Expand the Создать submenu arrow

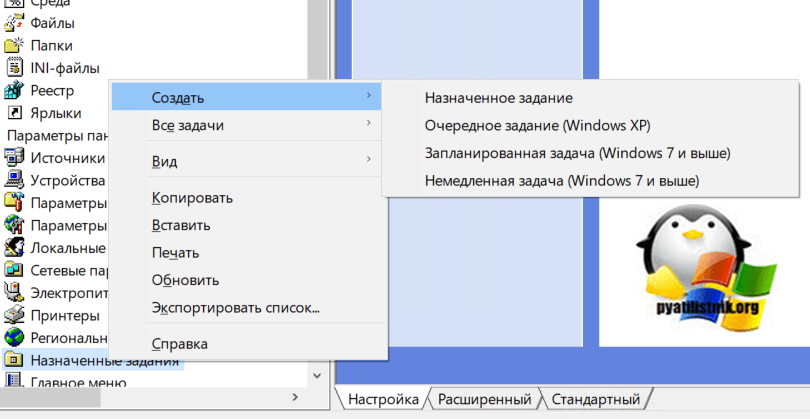[x=369, y=97]
